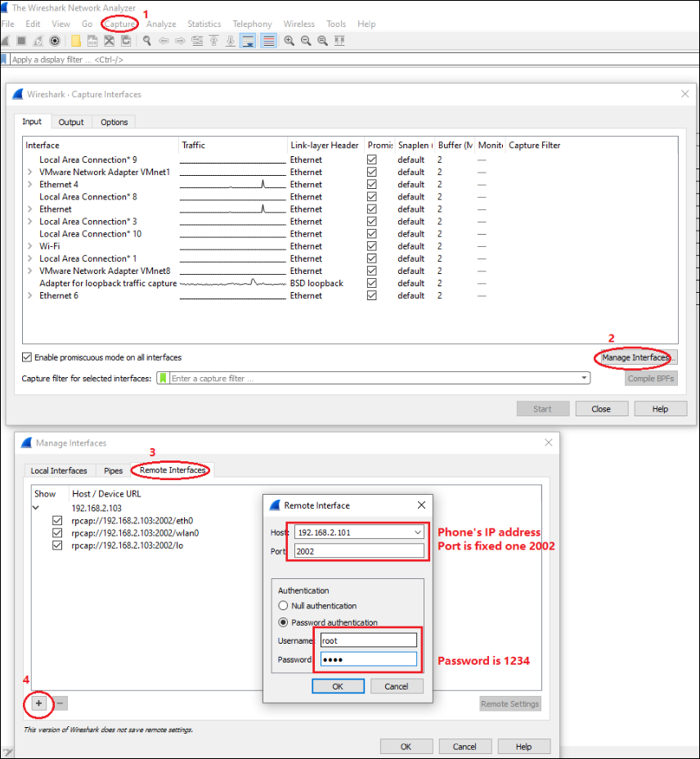Click the Apply a display filter field
The width and height of the screenshot is (700, 759).
point(353,60)
